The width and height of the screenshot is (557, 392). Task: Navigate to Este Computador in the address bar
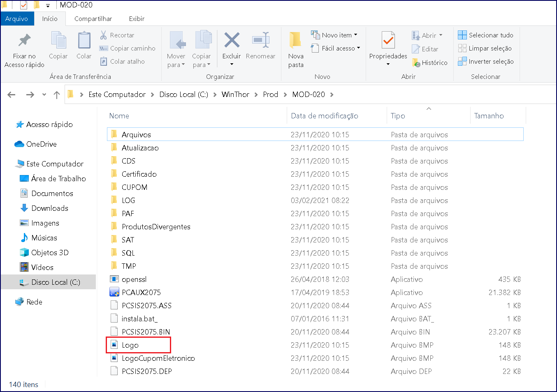[x=117, y=95]
